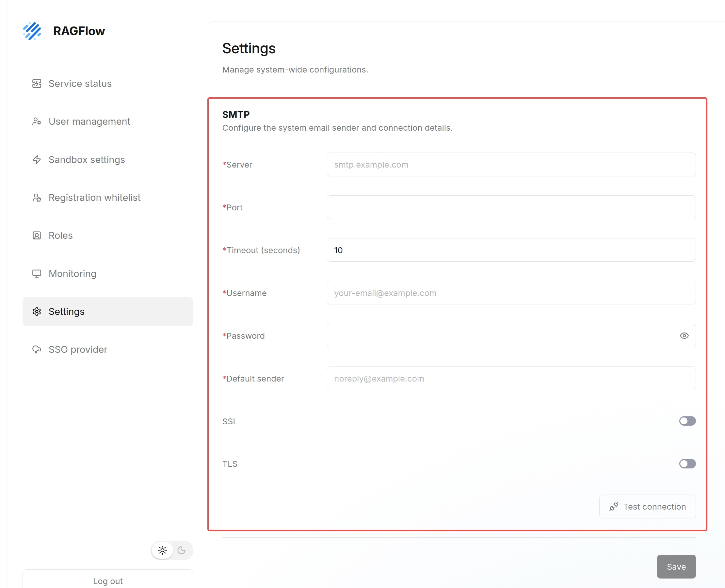Open Service status page
The width and height of the screenshot is (725, 588).
coord(108,84)
